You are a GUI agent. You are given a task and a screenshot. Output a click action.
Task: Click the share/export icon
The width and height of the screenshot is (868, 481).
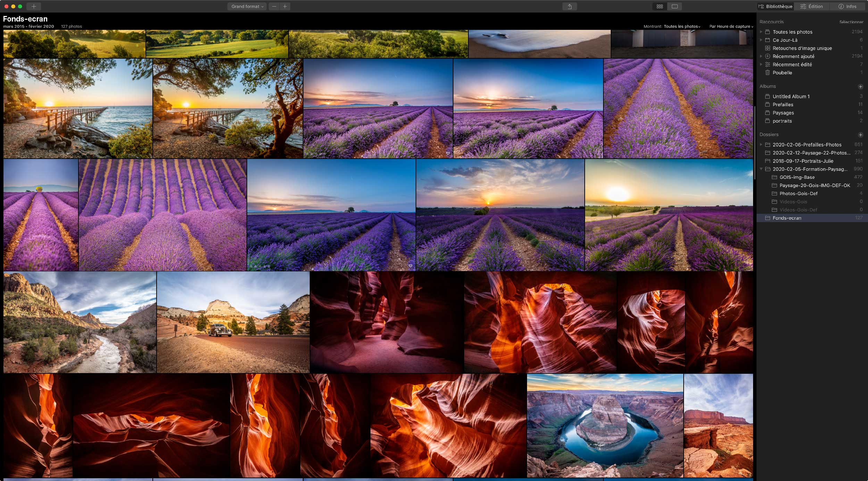tap(569, 6)
